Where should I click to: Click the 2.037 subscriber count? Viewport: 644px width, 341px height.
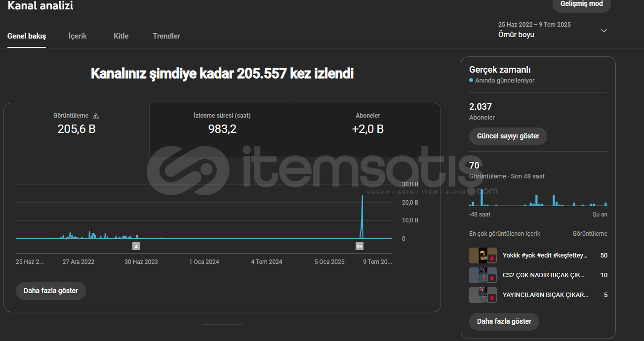[x=481, y=106]
